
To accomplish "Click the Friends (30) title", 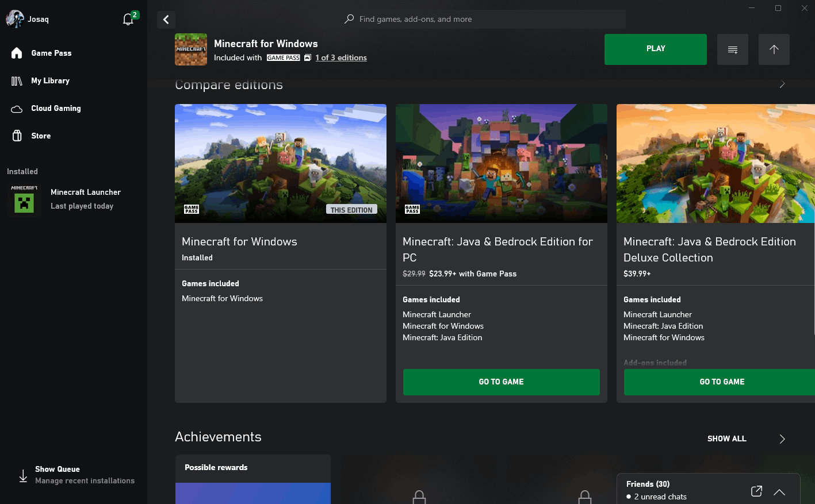I will [x=648, y=484].
